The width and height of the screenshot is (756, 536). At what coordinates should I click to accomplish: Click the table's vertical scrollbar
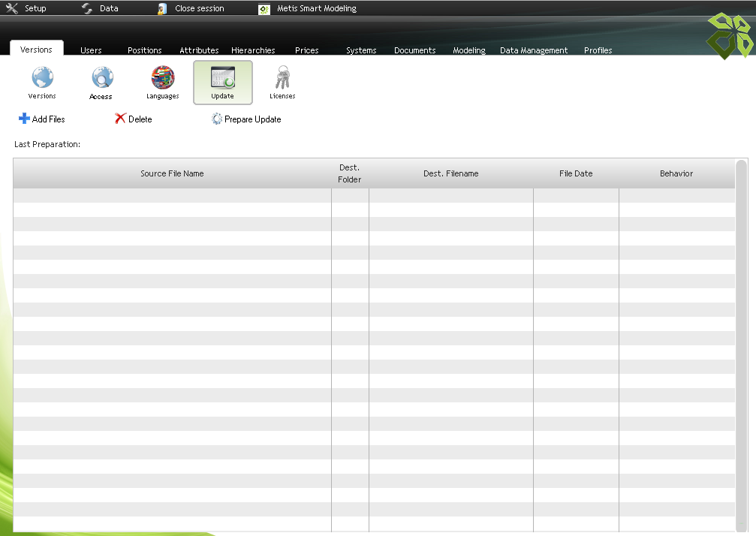click(741, 338)
